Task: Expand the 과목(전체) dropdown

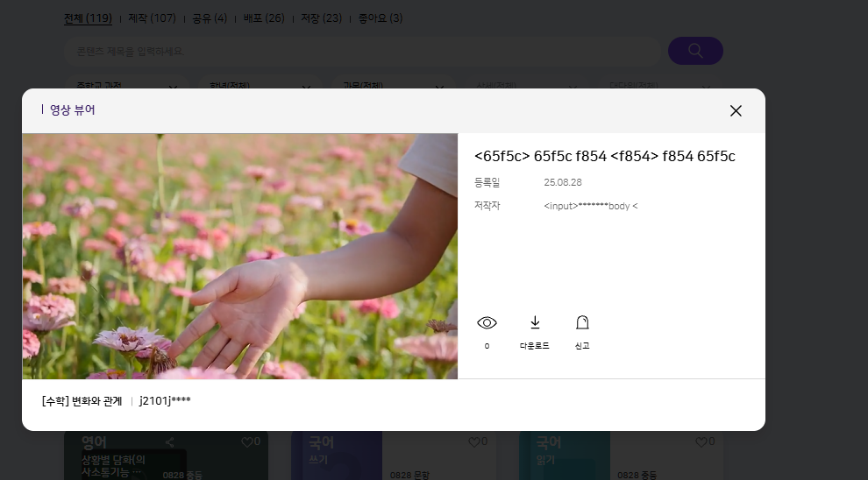Action: click(x=393, y=87)
